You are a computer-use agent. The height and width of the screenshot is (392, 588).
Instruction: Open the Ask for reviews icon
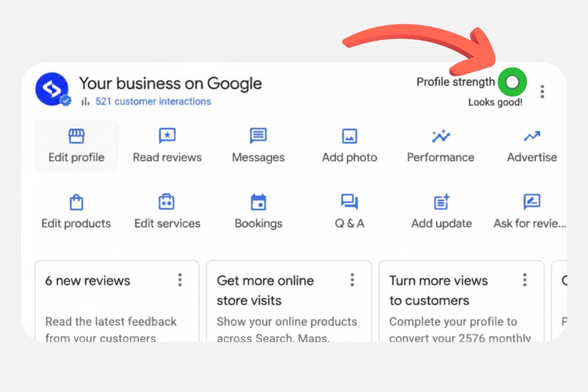(532, 202)
